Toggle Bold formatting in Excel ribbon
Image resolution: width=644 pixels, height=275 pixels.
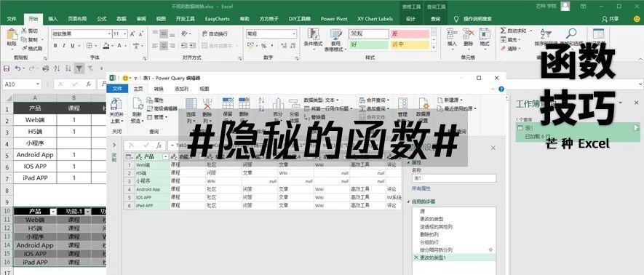click(x=55, y=46)
